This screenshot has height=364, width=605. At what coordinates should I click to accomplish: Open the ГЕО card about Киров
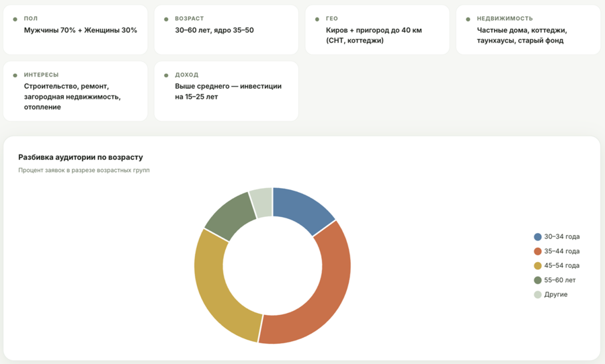coord(377,30)
